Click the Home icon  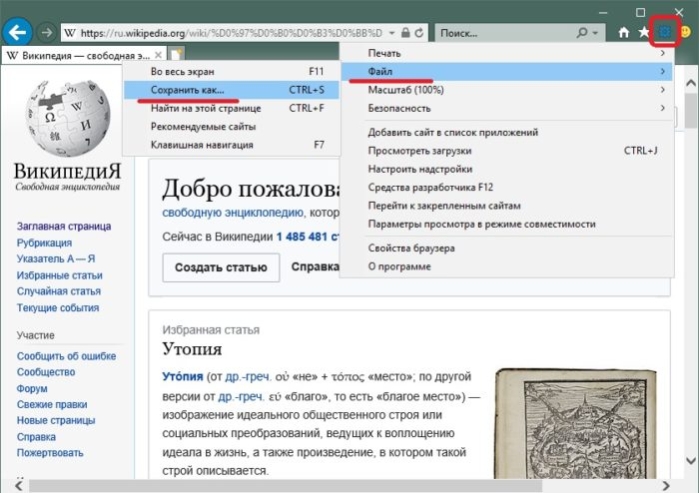[624, 32]
